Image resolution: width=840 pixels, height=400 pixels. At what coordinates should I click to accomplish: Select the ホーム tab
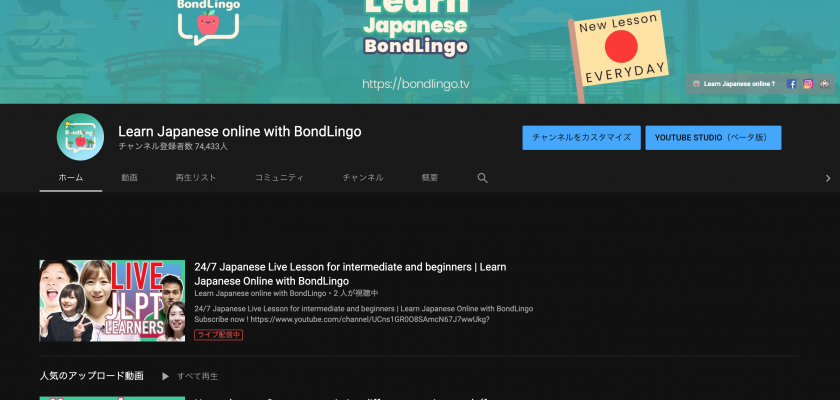pyautogui.click(x=71, y=178)
